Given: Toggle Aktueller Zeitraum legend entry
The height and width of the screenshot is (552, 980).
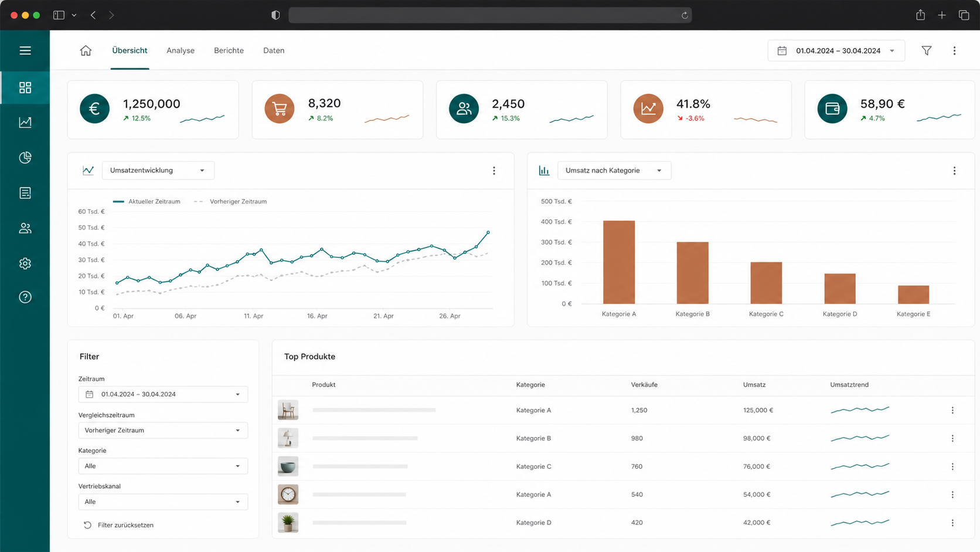Looking at the screenshot, I should 147,201.
